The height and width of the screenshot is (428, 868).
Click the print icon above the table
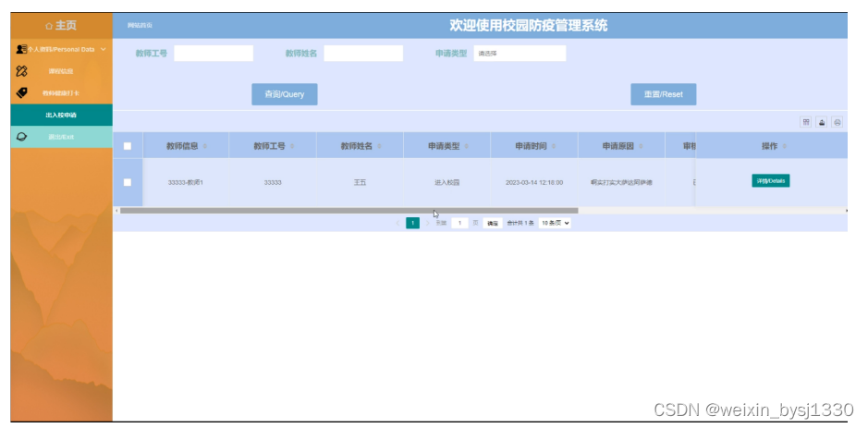[x=837, y=122]
